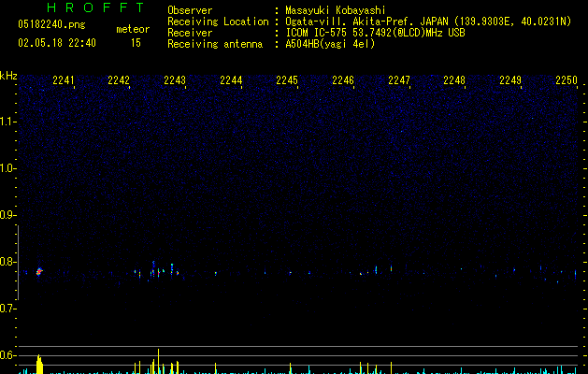Click the 0.7 kHz frequency label
The width and height of the screenshot is (588, 374).
click(x=7, y=309)
